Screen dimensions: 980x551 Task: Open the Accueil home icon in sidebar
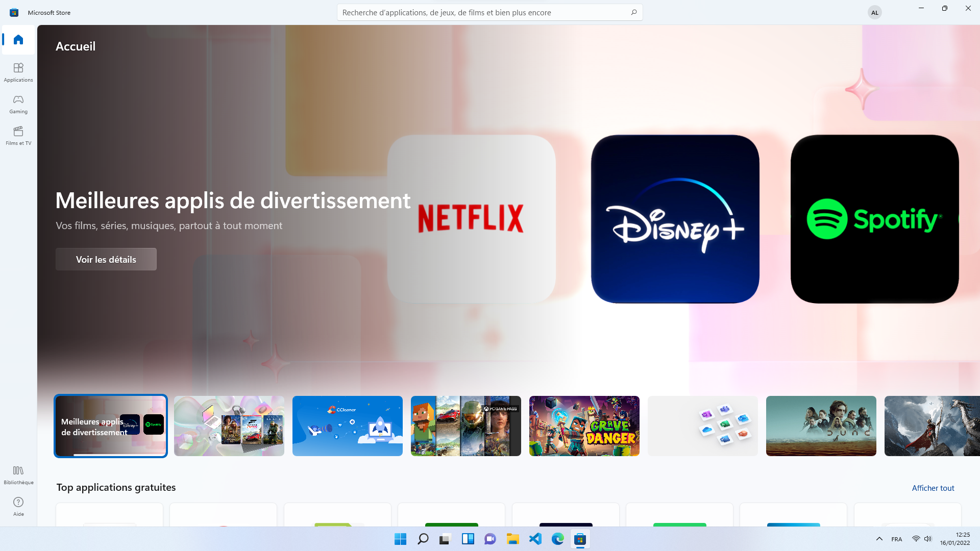(18, 40)
